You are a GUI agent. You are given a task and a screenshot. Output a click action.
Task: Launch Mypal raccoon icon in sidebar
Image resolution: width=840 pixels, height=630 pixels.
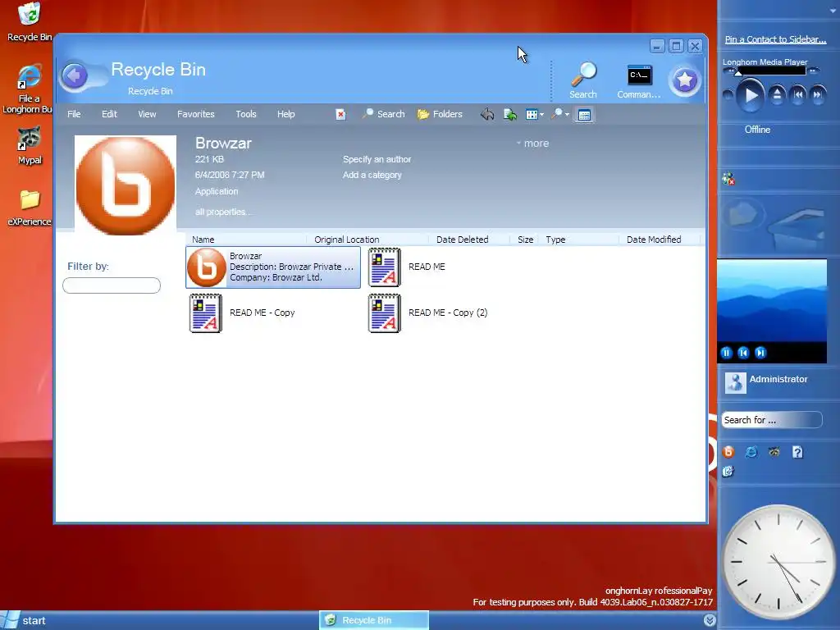pyautogui.click(x=774, y=452)
